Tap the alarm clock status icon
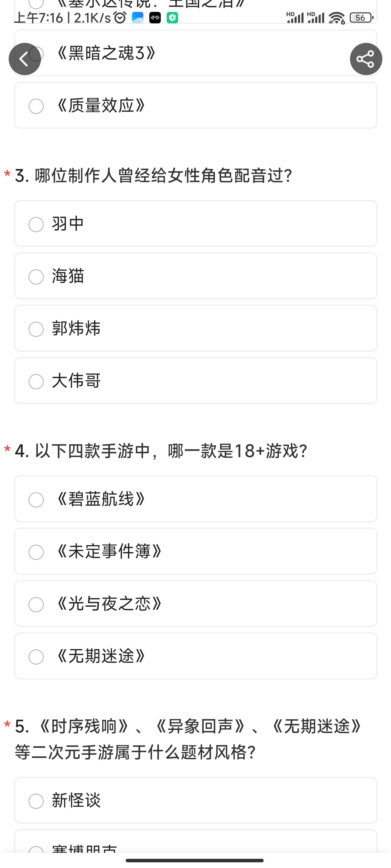This screenshot has height=868, width=391. click(120, 18)
